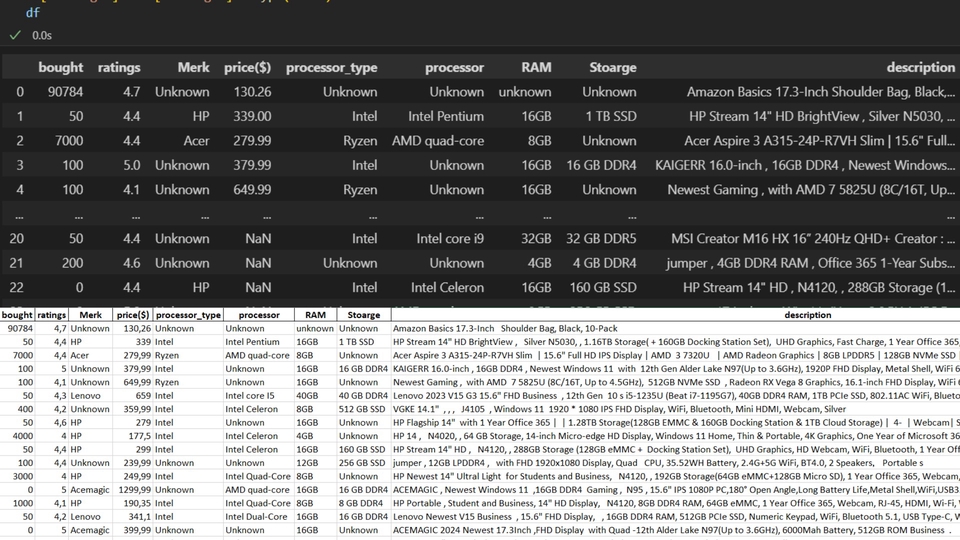Click price 339.00 in dataframe row 1
This screenshot has width=960, height=540.
pyautogui.click(x=252, y=116)
